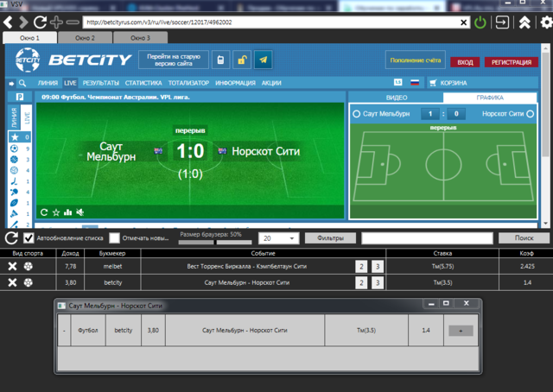Open the Telegram paper plane icon

coord(263,60)
